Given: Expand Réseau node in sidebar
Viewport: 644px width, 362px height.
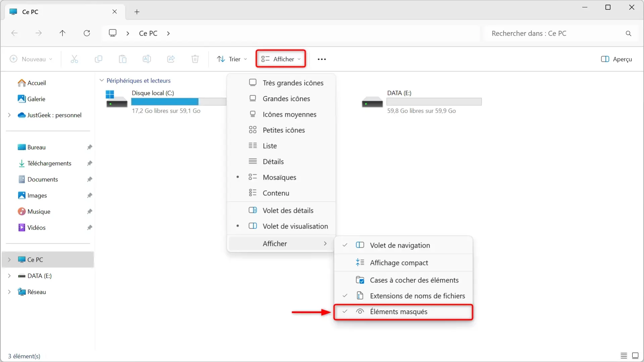Looking at the screenshot, I should (x=9, y=292).
